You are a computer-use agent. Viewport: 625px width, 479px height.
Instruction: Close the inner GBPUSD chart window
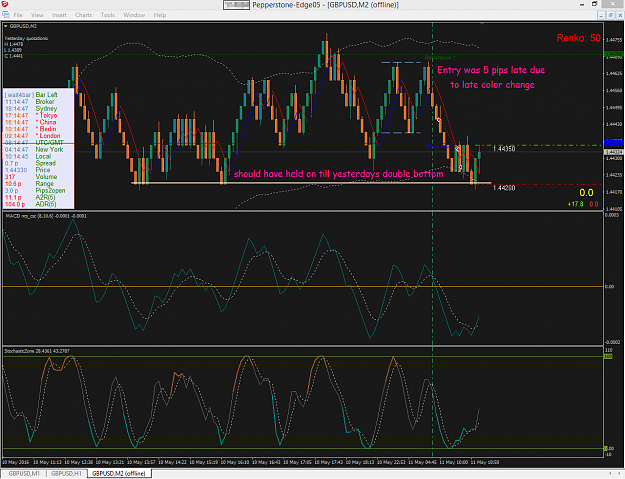click(620, 15)
